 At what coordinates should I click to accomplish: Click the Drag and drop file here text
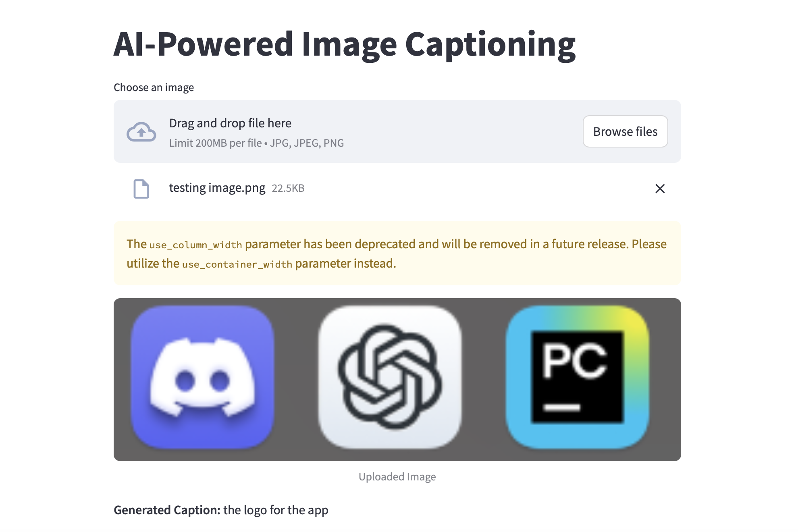point(230,123)
